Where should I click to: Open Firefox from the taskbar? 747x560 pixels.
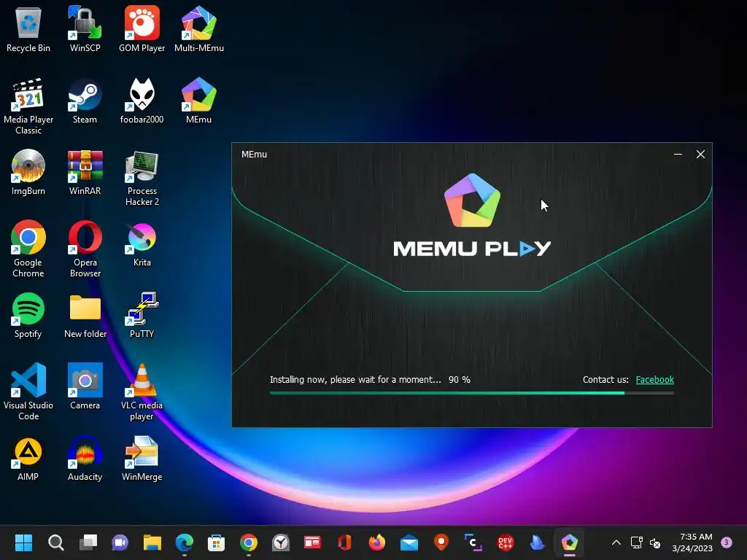(377, 542)
